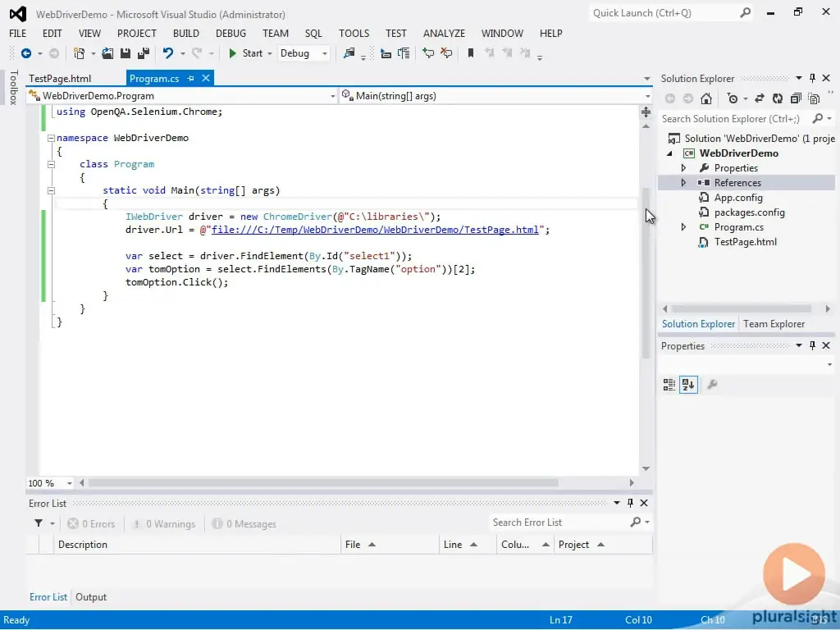The image size is (840, 630).
Task: Open the file URL link in code
Action: coord(375,230)
